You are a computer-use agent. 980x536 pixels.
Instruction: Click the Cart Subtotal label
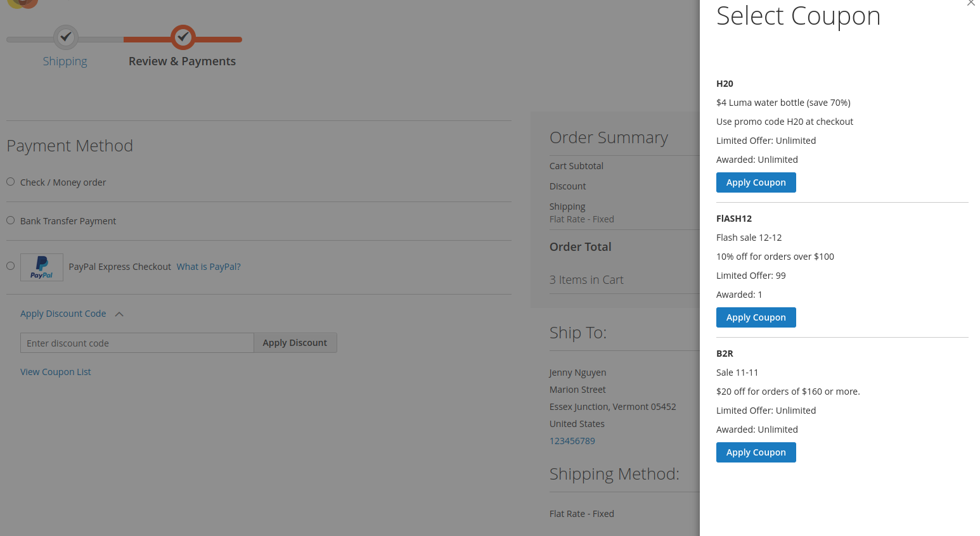[576, 166]
